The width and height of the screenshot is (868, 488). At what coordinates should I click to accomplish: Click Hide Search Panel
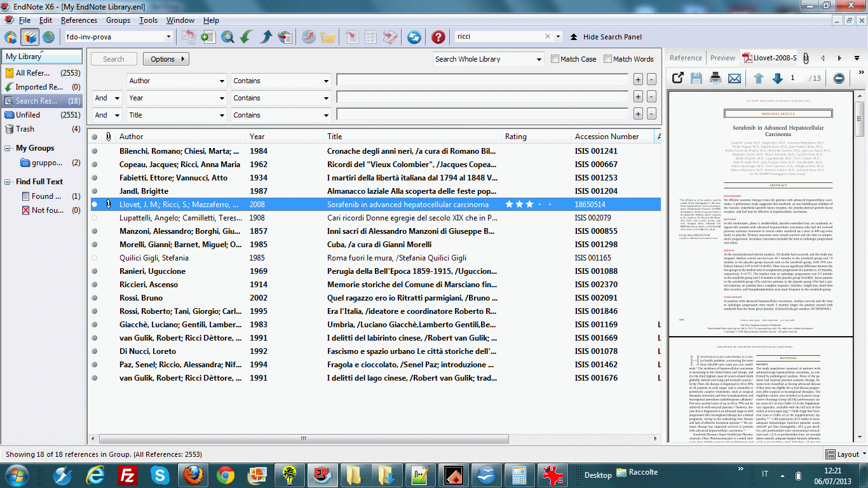[606, 37]
